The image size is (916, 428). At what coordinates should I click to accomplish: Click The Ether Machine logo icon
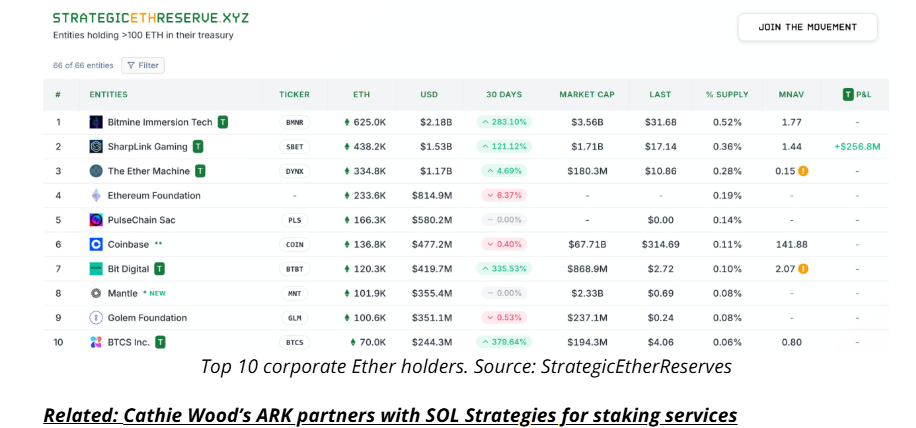[x=96, y=171]
